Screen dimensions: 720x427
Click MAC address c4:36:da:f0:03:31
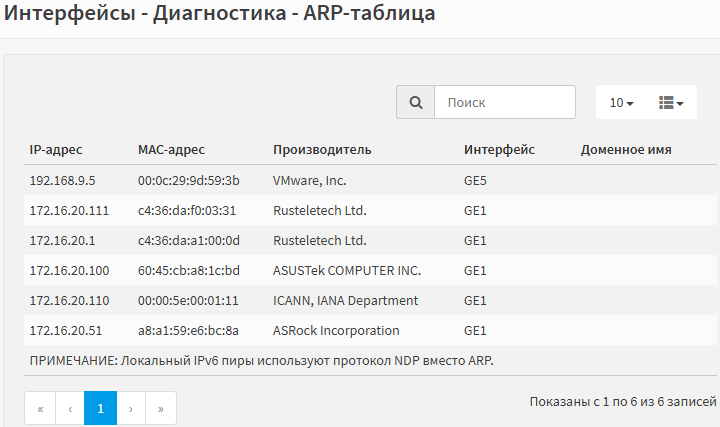click(187, 211)
